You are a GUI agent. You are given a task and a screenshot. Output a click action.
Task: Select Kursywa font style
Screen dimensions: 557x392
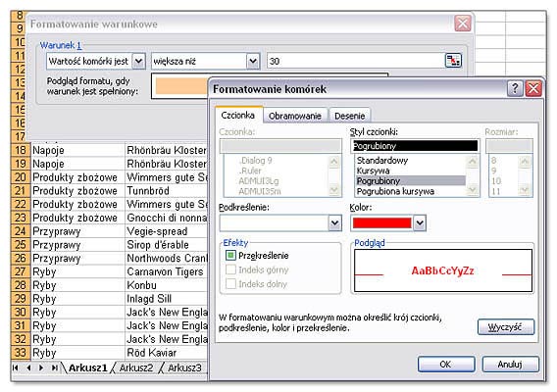point(411,171)
